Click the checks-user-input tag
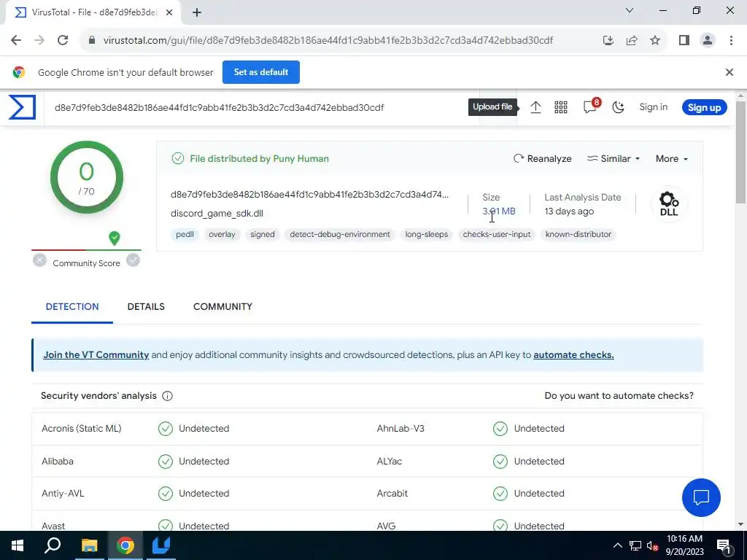 (x=496, y=234)
